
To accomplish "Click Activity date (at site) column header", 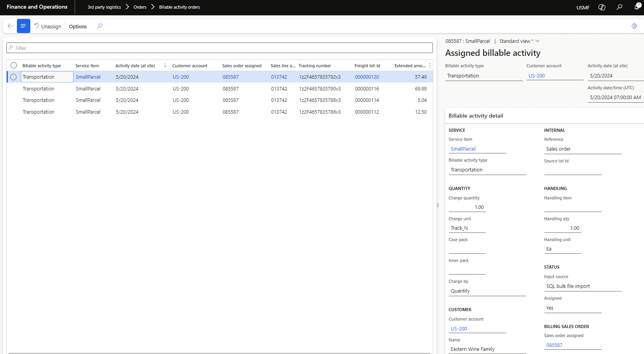I will 135,66.
